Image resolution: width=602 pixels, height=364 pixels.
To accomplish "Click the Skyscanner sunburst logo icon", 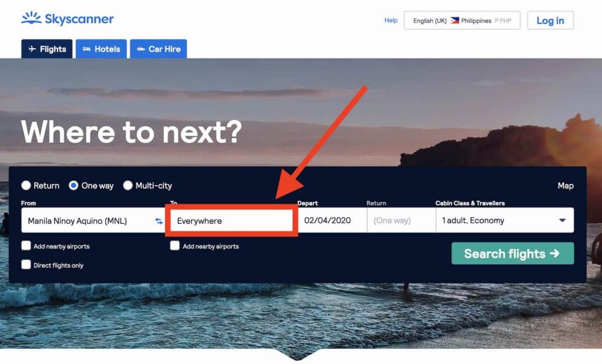I will [31, 18].
